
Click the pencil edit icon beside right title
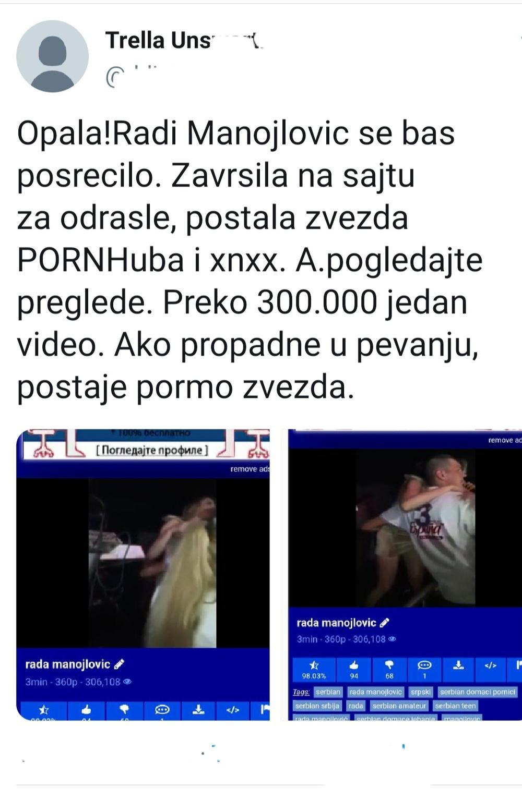(384, 623)
